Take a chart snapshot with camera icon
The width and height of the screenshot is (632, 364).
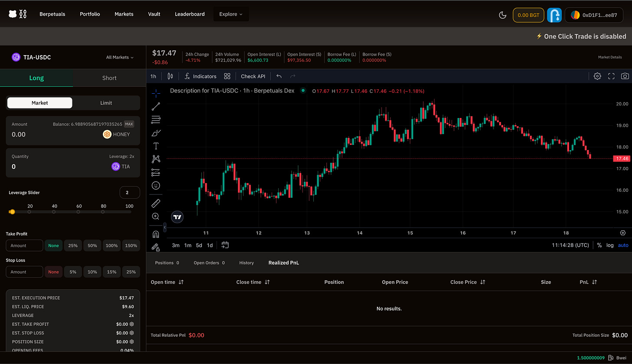point(625,76)
